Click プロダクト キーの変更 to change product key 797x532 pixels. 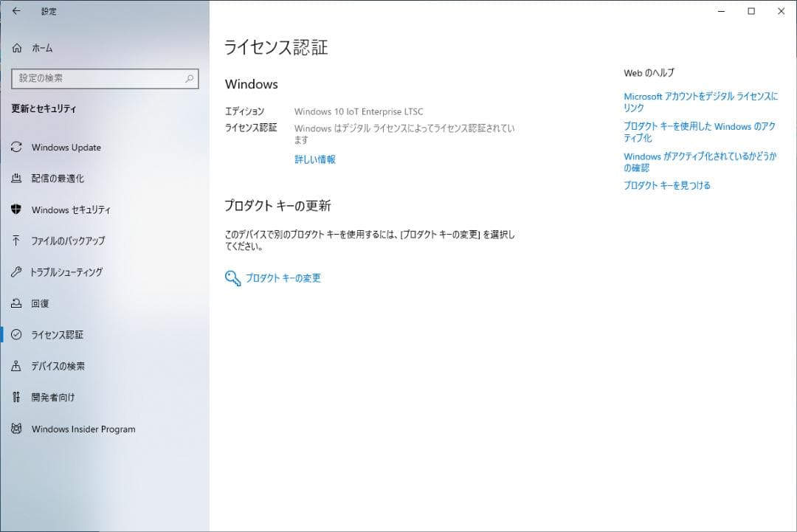(284, 279)
